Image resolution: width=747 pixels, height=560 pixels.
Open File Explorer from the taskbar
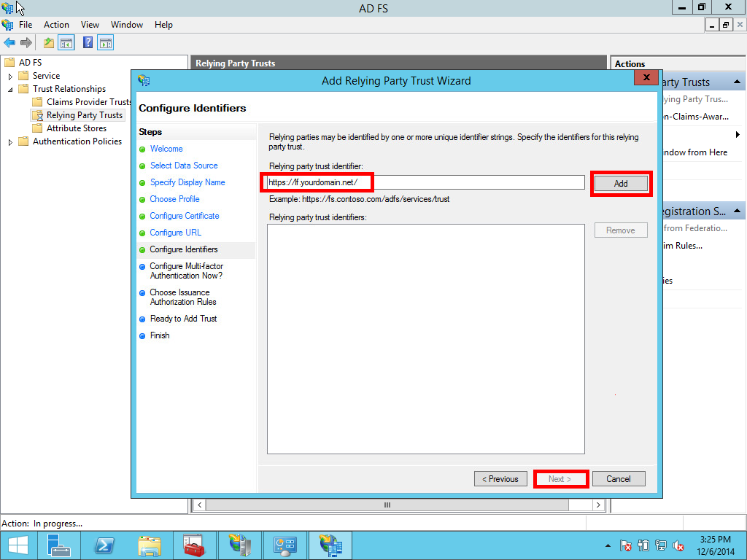click(x=150, y=545)
